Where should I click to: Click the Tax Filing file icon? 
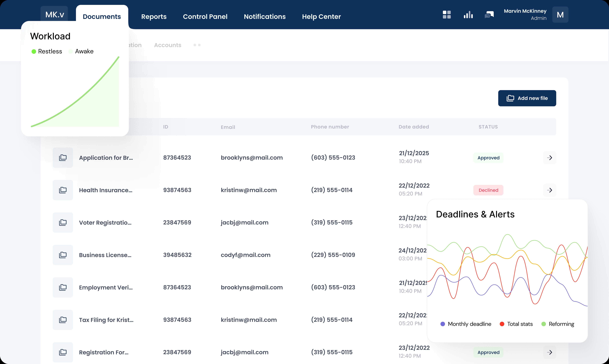(x=63, y=320)
